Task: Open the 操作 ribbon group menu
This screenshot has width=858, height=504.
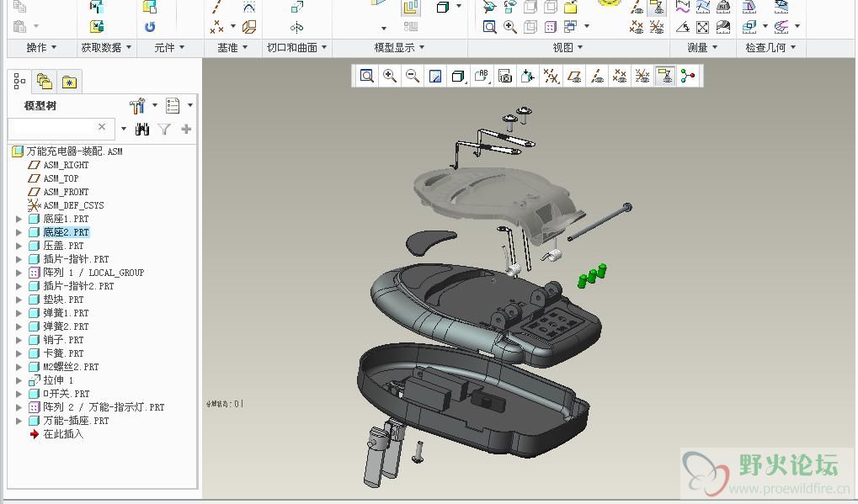Action: click(x=41, y=48)
